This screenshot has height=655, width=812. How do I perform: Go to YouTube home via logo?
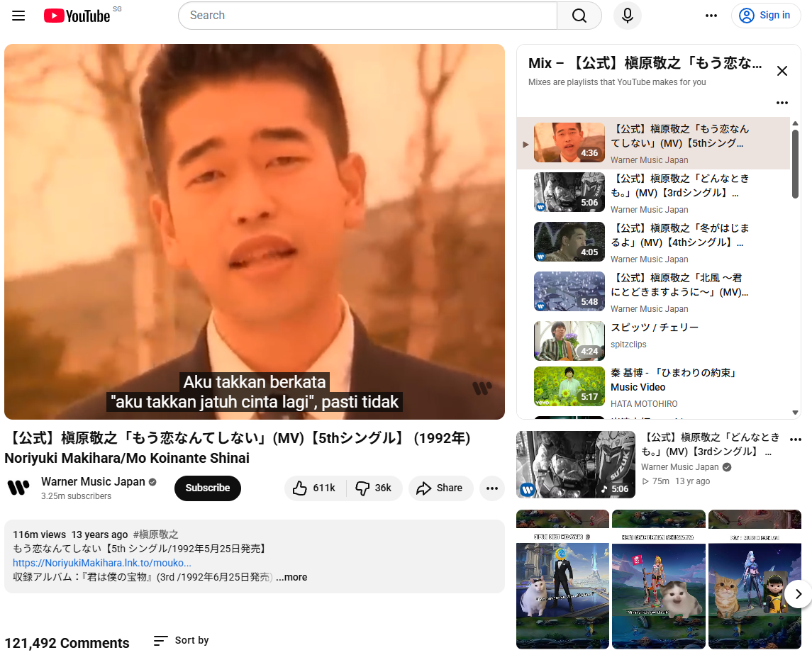[x=77, y=16]
